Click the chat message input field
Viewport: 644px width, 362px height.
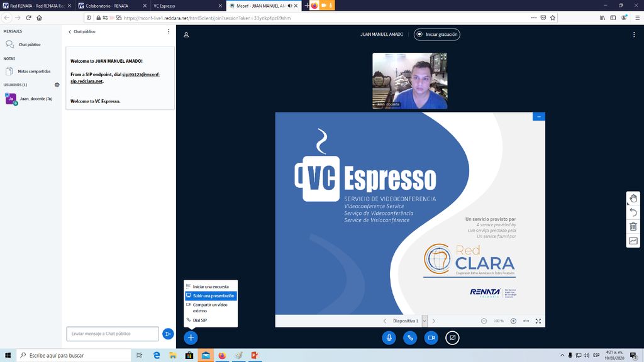pos(113,334)
